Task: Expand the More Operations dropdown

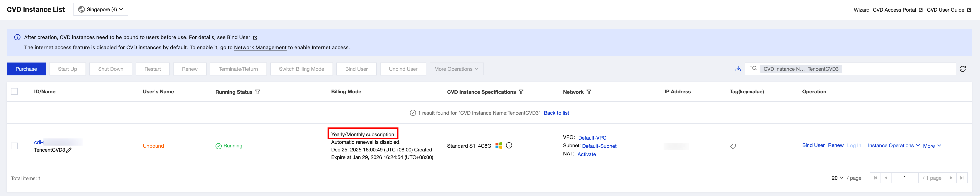Action: click(x=457, y=69)
